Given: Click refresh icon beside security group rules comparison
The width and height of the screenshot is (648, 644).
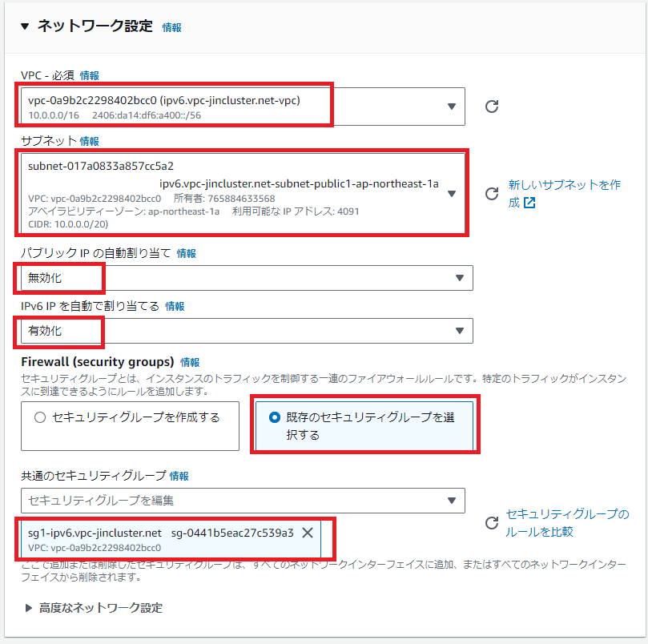Looking at the screenshot, I should click(x=492, y=523).
